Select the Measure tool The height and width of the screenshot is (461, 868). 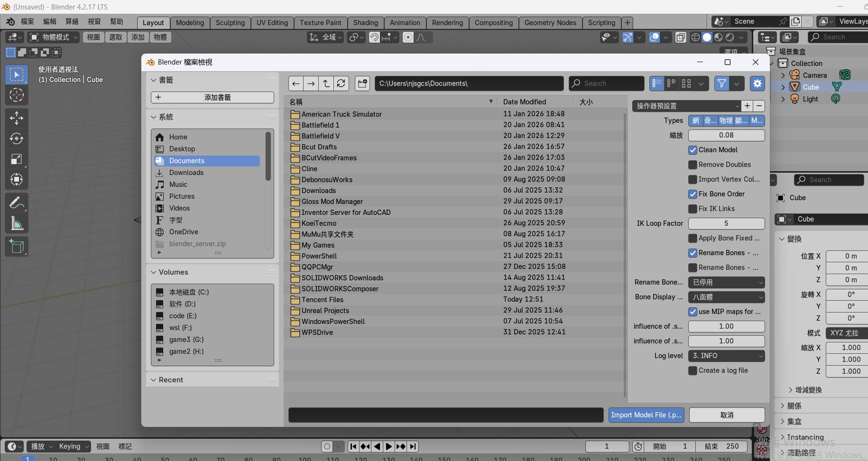pyautogui.click(x=17, y=223)
